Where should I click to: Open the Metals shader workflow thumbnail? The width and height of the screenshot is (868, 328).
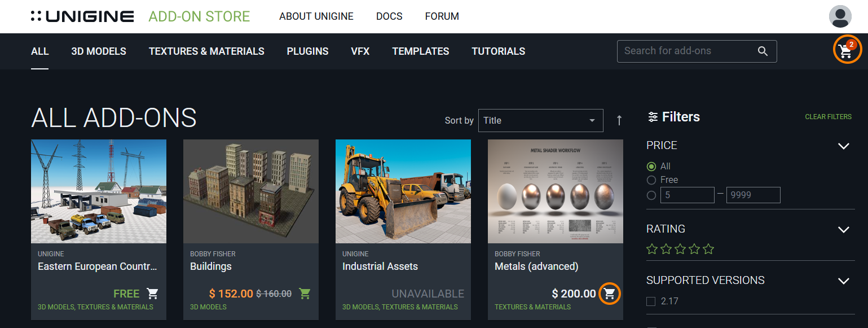(556, 191)
